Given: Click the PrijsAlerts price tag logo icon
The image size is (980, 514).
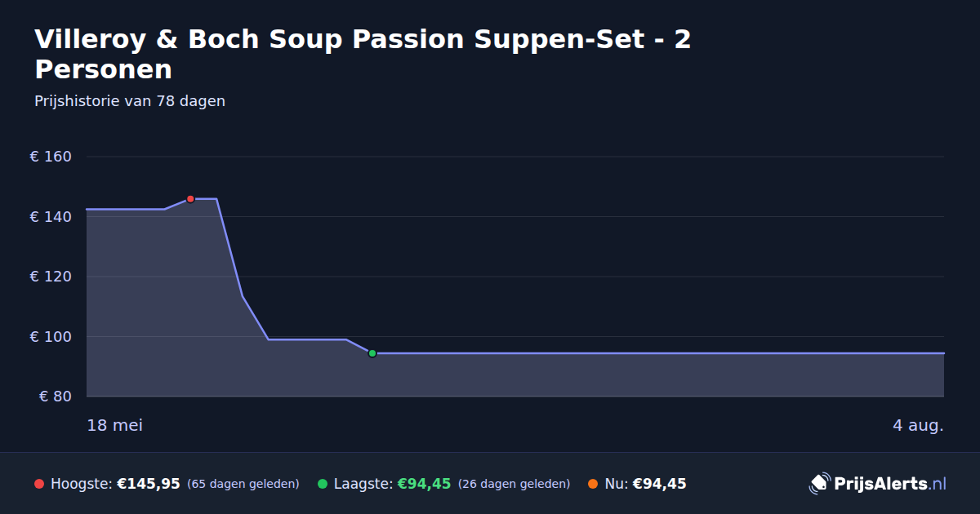Looking at the screenshot, I should pos(819,484).
